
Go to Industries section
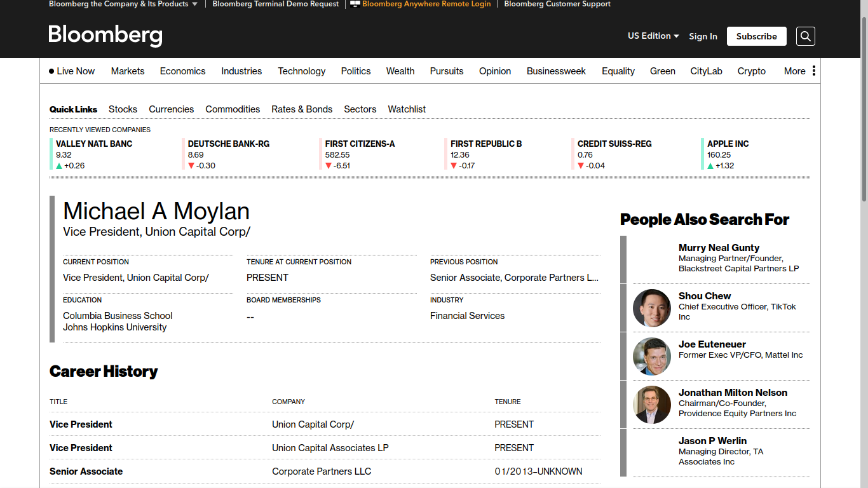tap(241, 71)
